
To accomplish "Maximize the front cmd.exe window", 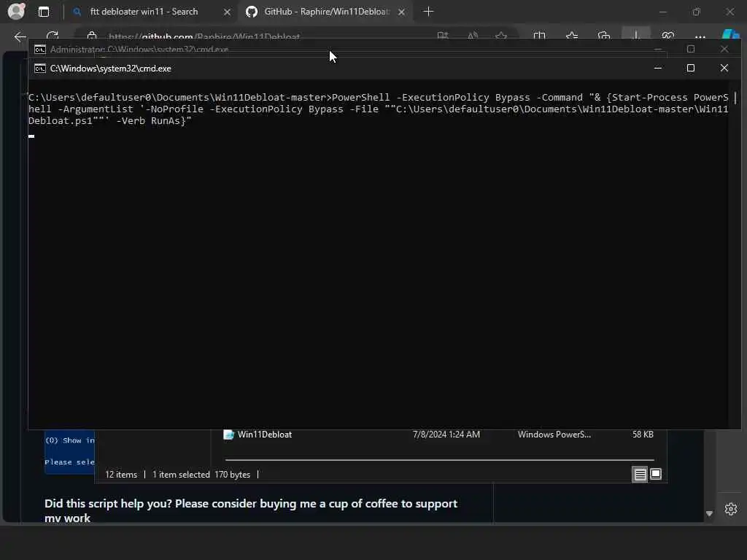I will tap(690, 68).
